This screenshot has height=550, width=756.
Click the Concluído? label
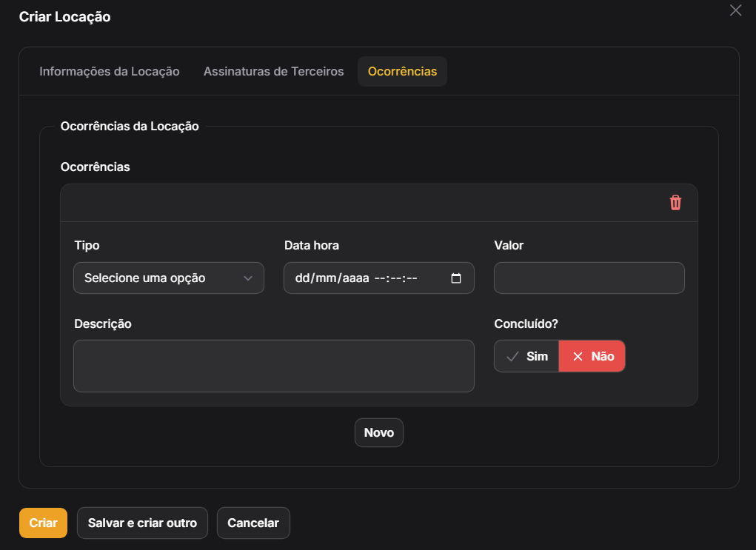tap(526, 324)
